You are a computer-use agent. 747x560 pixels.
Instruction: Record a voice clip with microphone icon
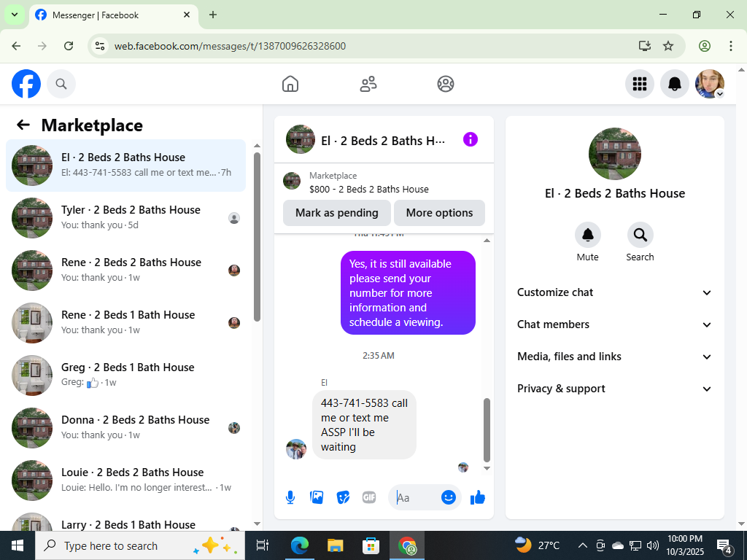[x=290, y=497]
